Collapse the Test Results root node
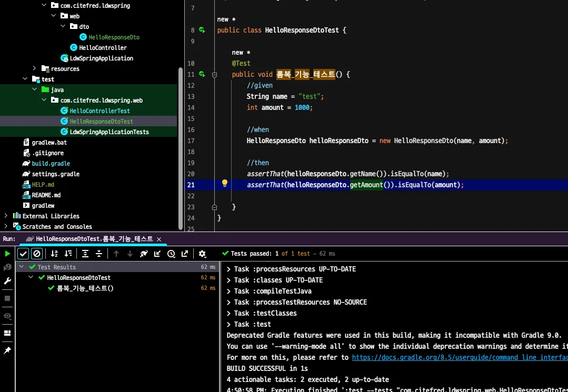Viewport: 568px width, 392px height. point(21,267)
